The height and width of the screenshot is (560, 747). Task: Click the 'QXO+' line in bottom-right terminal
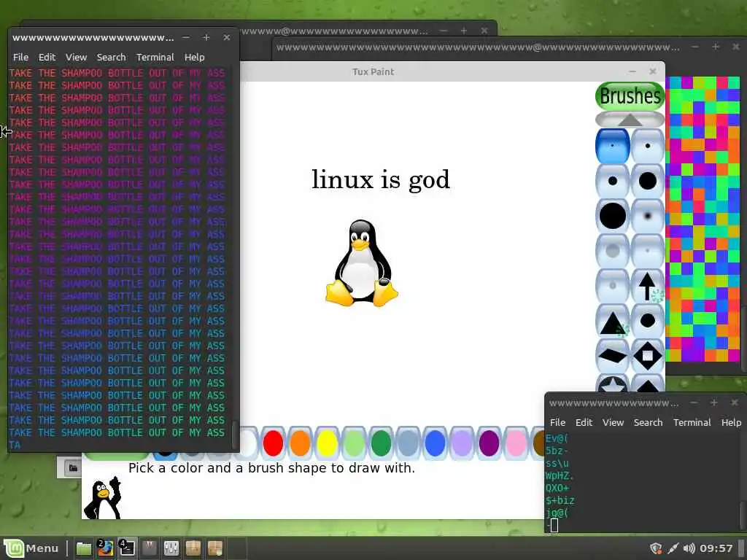pyautogui.click(x=557, y=488)
